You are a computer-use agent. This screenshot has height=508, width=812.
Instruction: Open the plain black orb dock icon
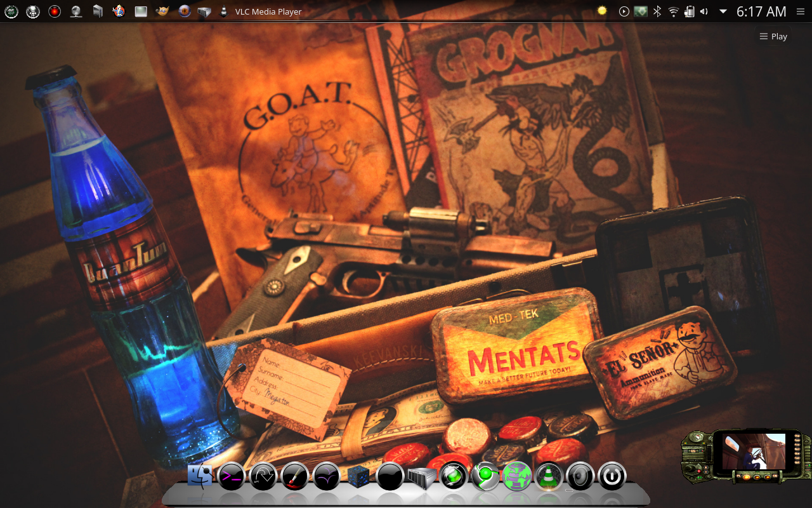click(x=390, y=476)
